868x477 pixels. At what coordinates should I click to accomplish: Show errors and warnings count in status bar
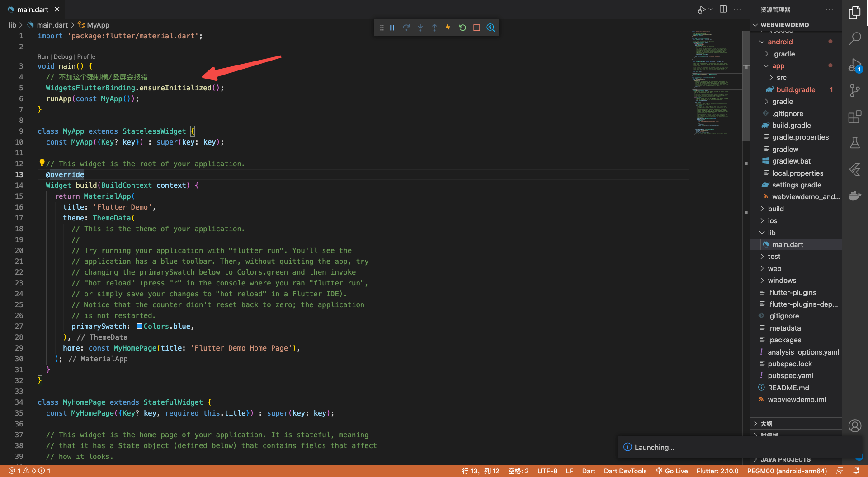(29, 471)
